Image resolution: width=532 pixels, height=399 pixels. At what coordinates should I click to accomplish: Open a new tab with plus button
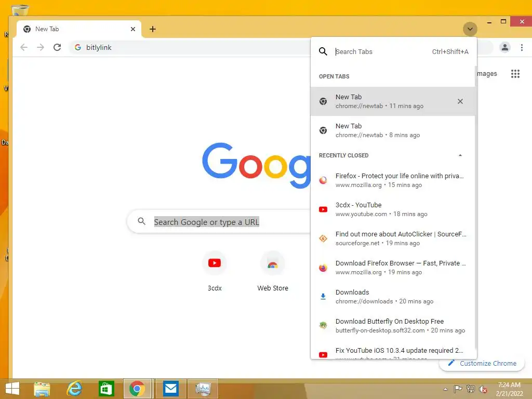coord(153,29)
